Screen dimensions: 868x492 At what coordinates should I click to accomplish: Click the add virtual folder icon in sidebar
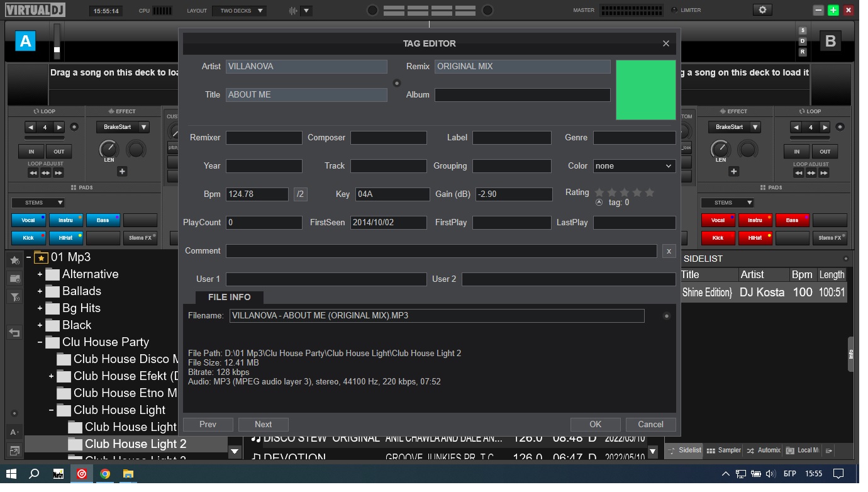[x=14, y=278]
